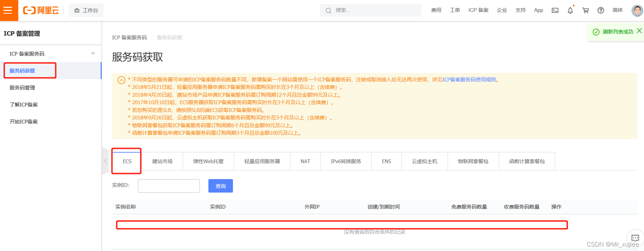Click the 实例名称 column header

125,207
